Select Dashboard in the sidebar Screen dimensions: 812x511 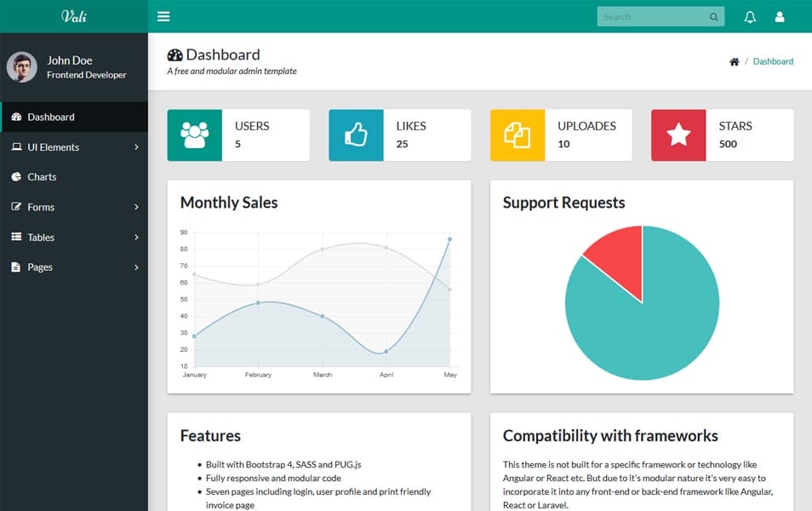[51, 118]
